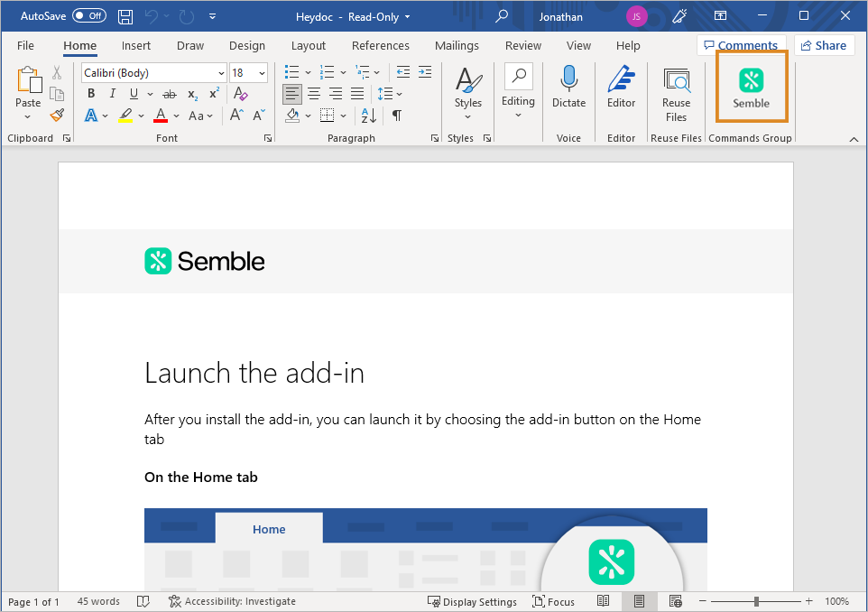Switch to the Review tab
The image size is (868, 612).
[x=523, y=45]
